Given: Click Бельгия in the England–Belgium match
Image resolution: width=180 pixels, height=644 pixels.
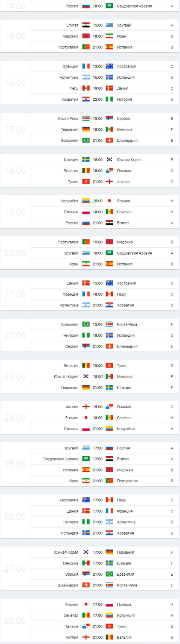Looking at the screenshot, I should point(124,637).
